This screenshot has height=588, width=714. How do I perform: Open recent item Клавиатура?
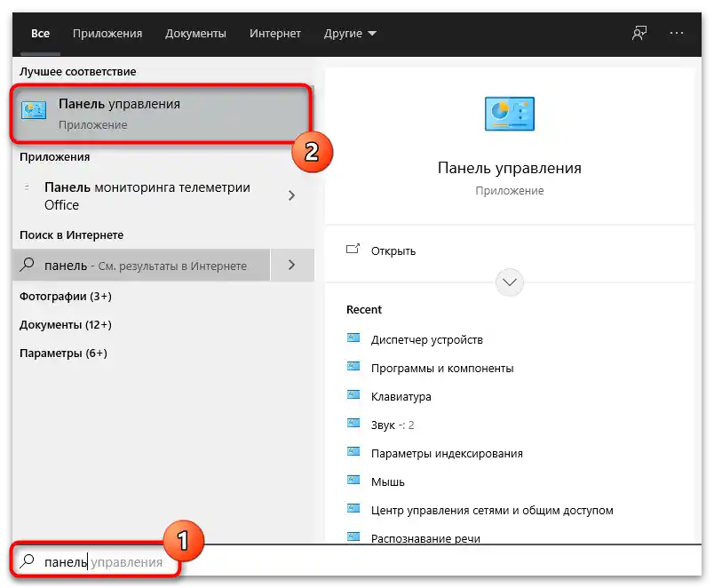pos(401,397)
